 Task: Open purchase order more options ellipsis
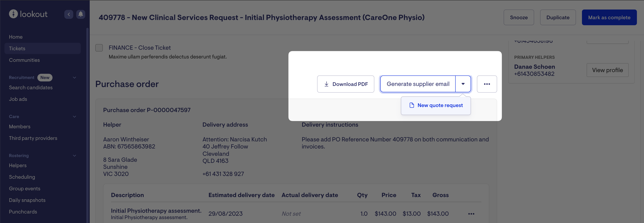click(486, 84)
